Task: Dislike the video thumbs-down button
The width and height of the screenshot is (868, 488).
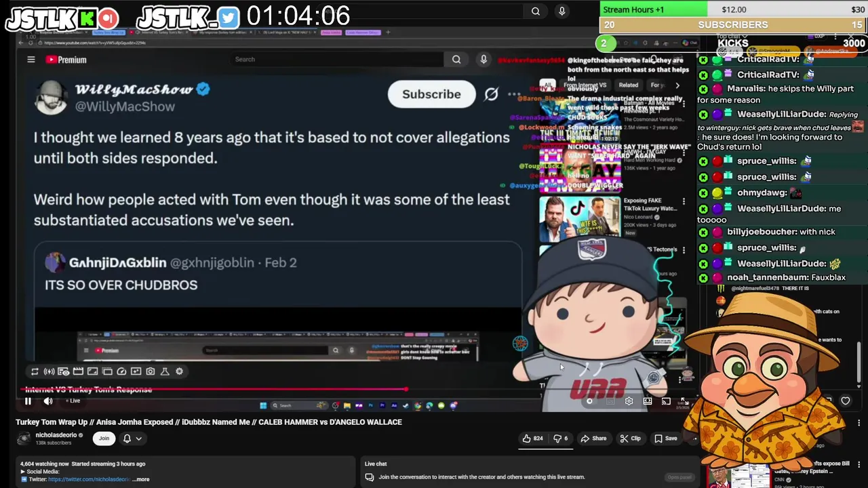Action: [560, 439]
